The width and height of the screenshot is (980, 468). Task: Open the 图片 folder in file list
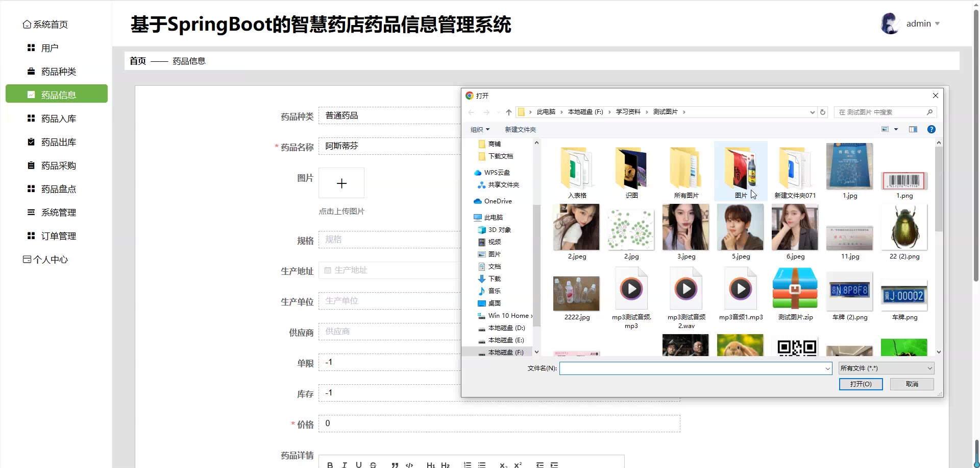point(740,171)
